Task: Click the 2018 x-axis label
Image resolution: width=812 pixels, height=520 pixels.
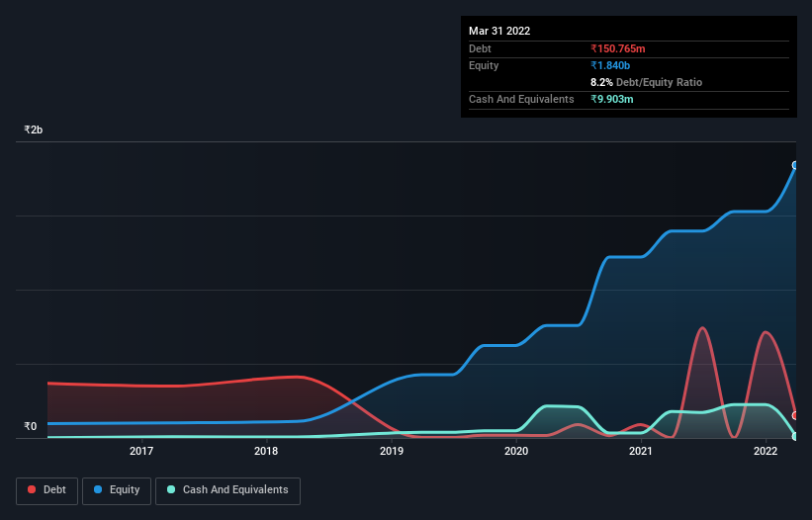Action: pyautogui.click(x=266, y=451)
